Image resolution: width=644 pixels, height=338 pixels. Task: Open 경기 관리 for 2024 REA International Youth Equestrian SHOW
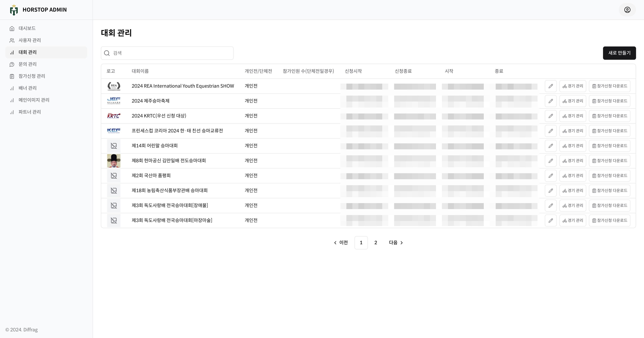pos(573,86)
